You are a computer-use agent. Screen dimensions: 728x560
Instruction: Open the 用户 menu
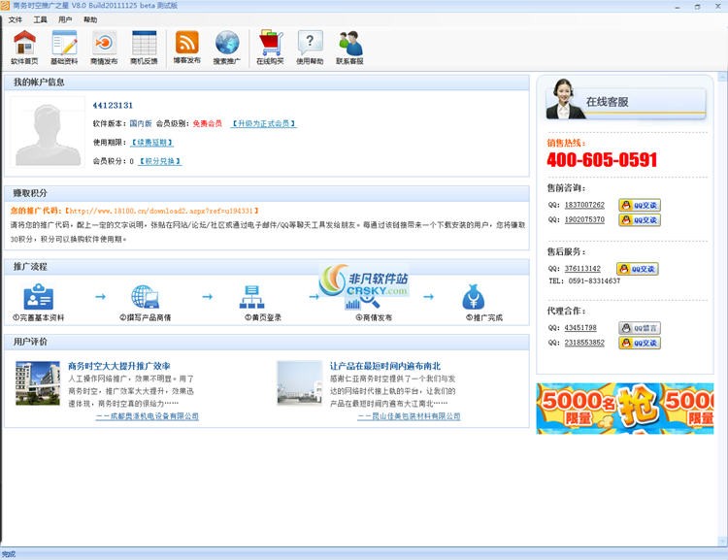point(65,19)
